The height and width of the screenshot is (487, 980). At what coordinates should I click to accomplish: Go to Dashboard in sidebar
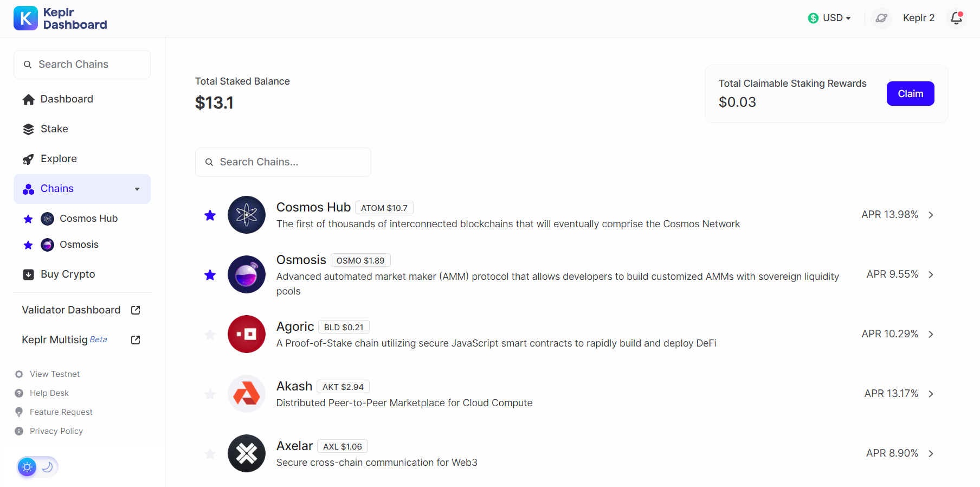click(x=82, y=99)
